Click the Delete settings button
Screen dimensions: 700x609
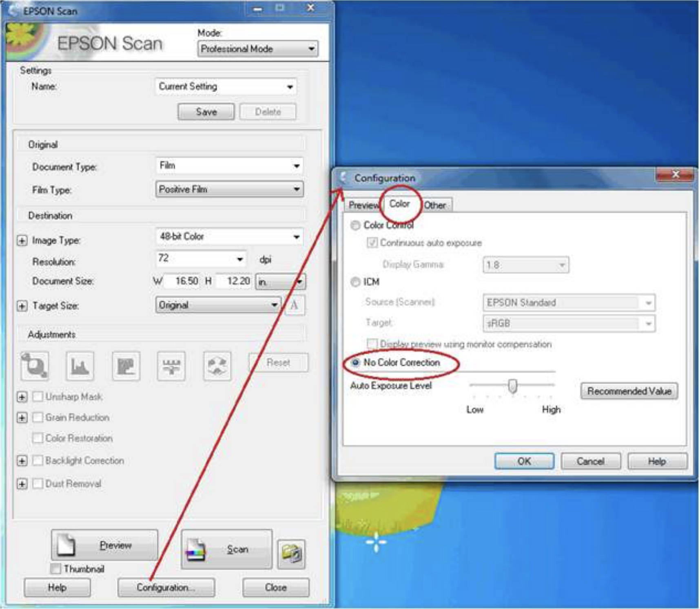pos(268,112)
